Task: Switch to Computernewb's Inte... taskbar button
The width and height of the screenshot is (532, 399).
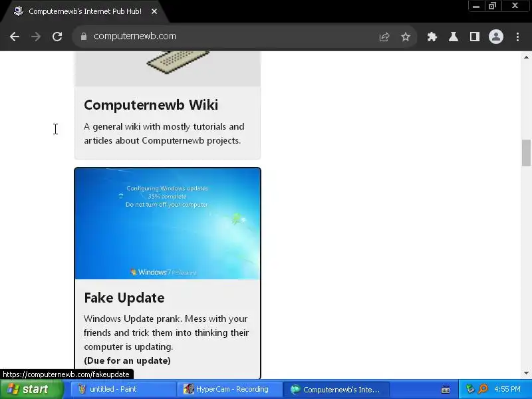Action: 336,389
